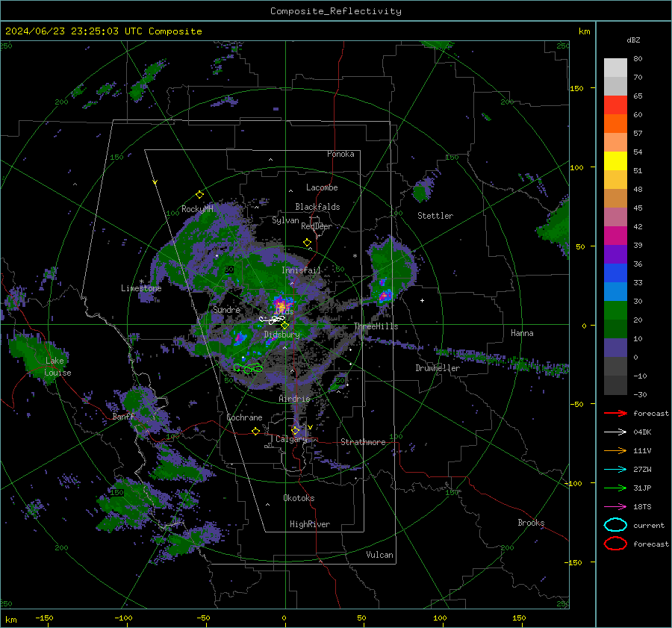Select the yellow diamond marker above Calgary

[x=295, y=430]
